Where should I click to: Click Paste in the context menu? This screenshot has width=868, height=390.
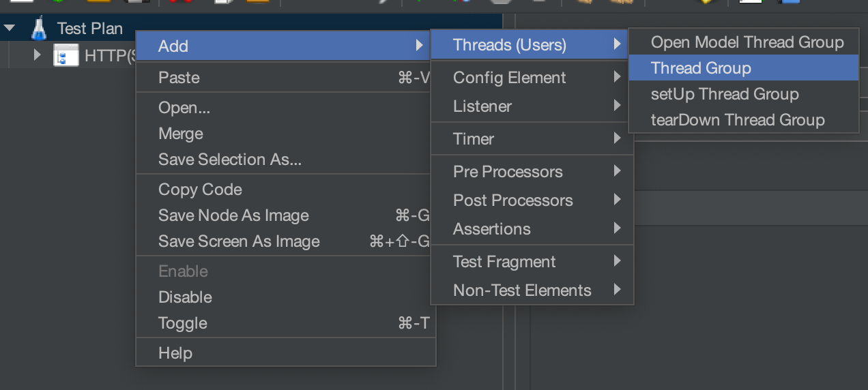(179, 78)
